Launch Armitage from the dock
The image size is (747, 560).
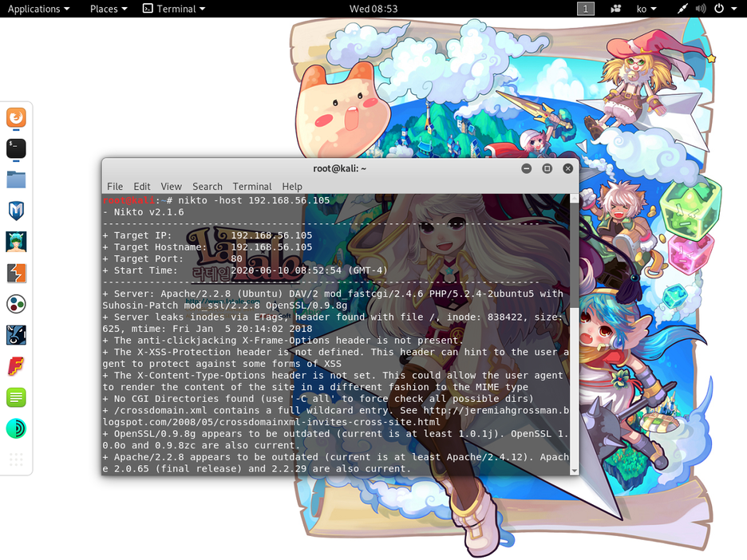(16, 242)
